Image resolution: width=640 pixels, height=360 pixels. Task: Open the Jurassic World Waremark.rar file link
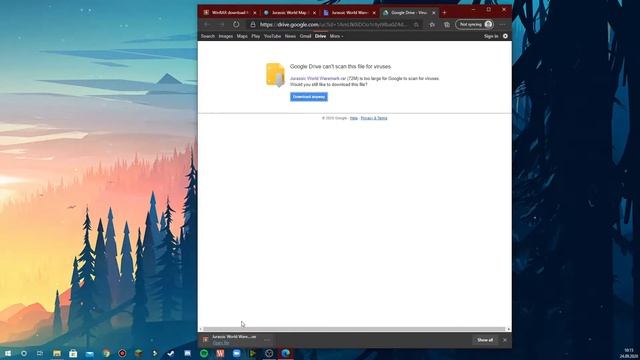pos(318,78)
